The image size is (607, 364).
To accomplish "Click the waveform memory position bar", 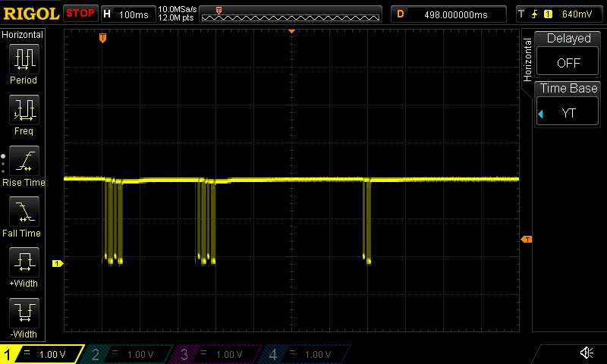I will pyautogui.click(x=291, y=14).
